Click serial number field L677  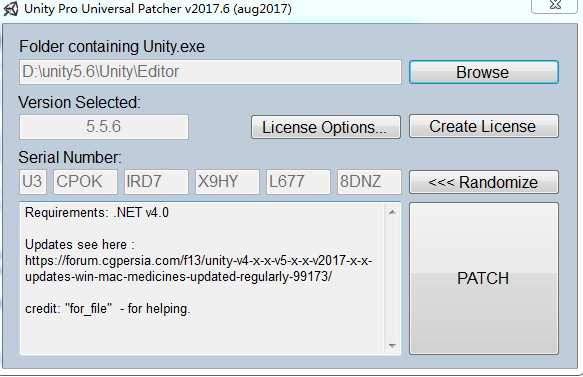pos(298,182)
